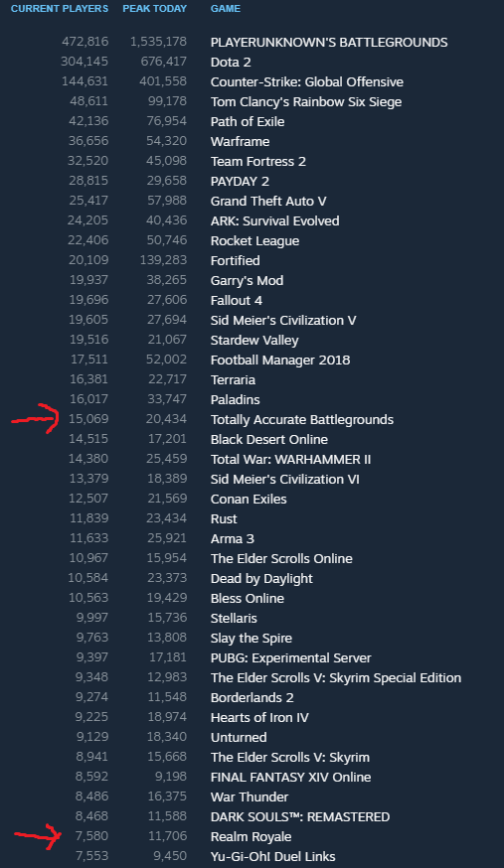Viewport: 504px width, 868px height.
Task: Select Counter-Strike: Global Offensive entry
Action: point(307,81)
